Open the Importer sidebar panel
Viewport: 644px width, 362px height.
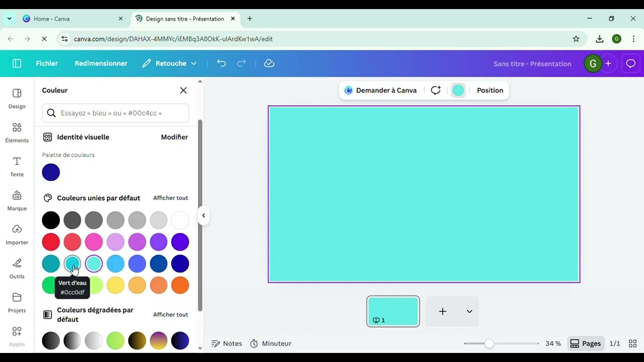[17, 235]
